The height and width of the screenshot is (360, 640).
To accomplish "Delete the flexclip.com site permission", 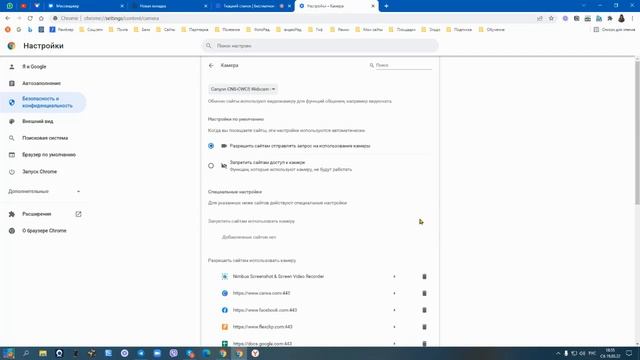I will tap(424, 327).
